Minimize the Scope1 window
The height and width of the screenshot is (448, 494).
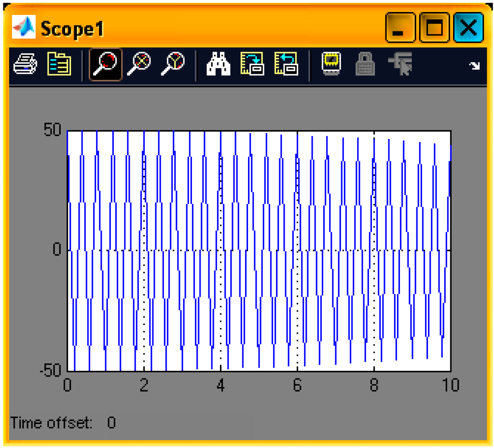pyautogui.click(x=400, y=28)
